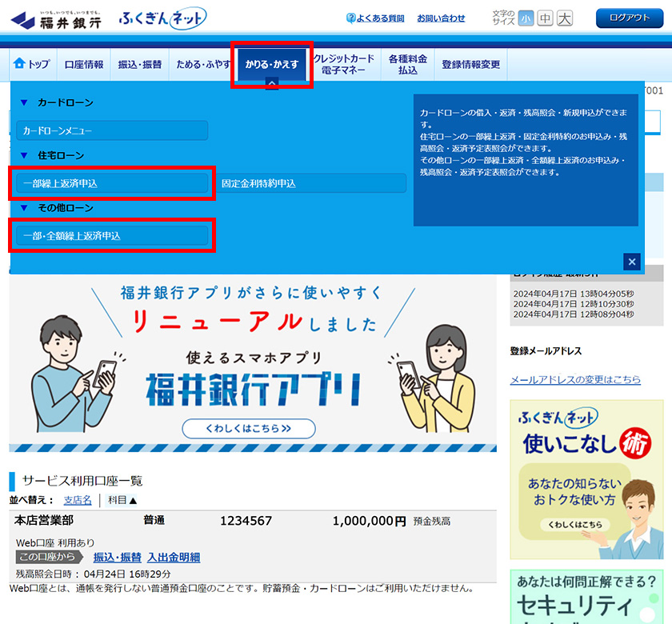Click login history 12時10分30秒 entry
The image size is (672, 624).
click(x=574, y=304)
